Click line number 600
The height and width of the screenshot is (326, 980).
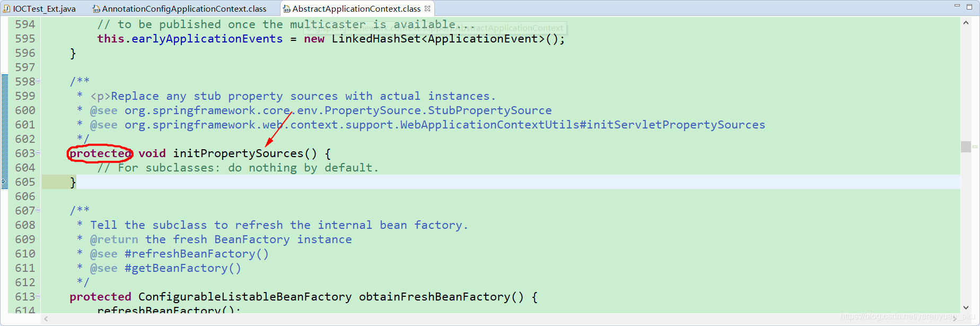click(x=25, y=110)
